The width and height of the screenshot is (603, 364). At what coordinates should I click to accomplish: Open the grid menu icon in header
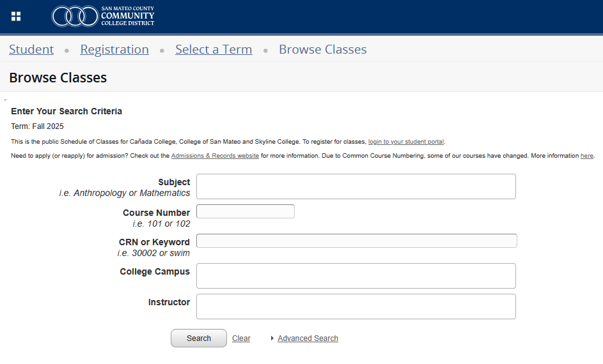pyautogui.click(x=16, y=16)
